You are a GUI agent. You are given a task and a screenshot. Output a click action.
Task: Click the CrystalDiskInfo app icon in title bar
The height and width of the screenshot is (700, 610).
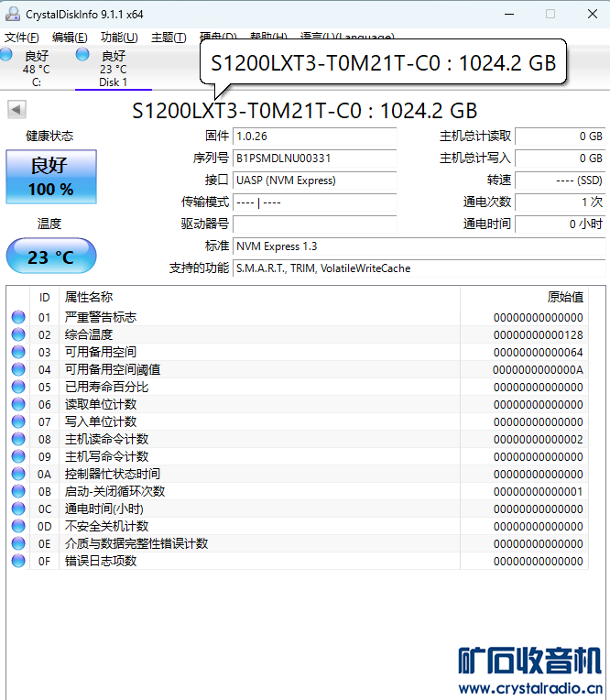13,15
